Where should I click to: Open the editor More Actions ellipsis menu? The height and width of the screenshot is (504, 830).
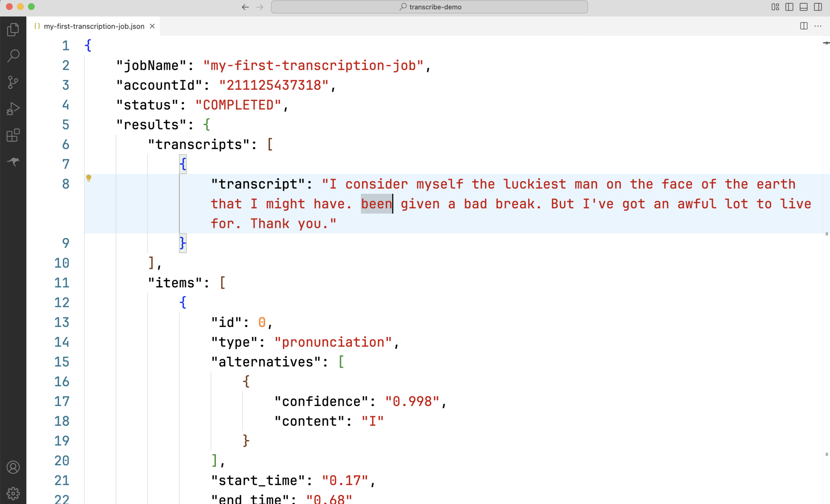coord(818,26)
